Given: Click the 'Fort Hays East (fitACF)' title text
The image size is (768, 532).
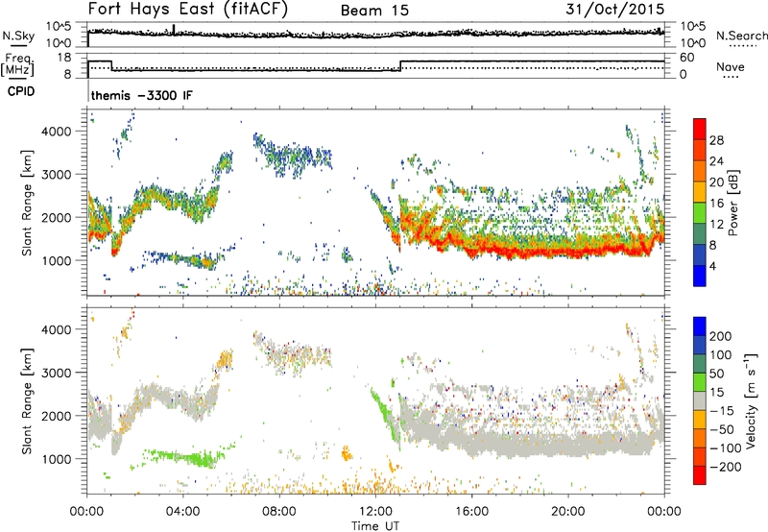Looking at the screenshot, I should [188, 10].
